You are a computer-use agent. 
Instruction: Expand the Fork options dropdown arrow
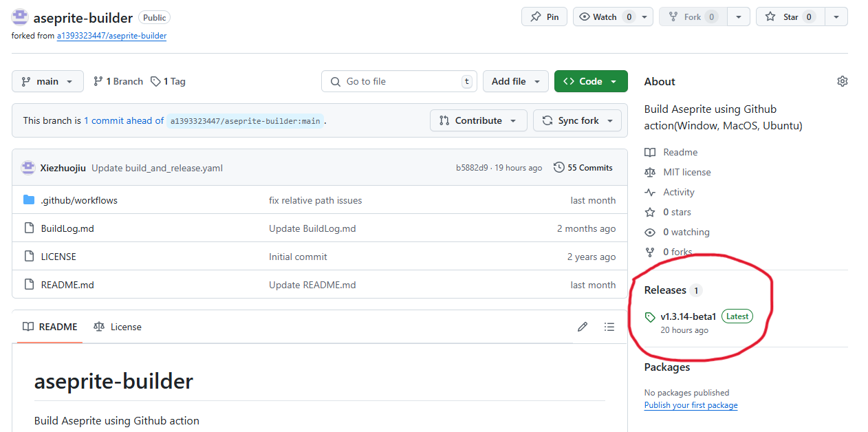pos(739,17)
